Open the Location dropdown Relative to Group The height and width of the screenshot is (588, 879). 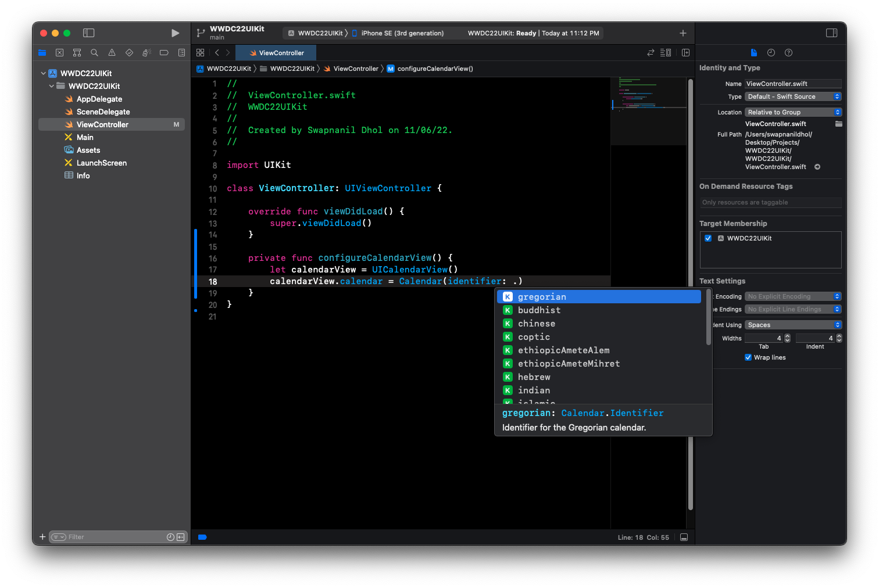793,112
